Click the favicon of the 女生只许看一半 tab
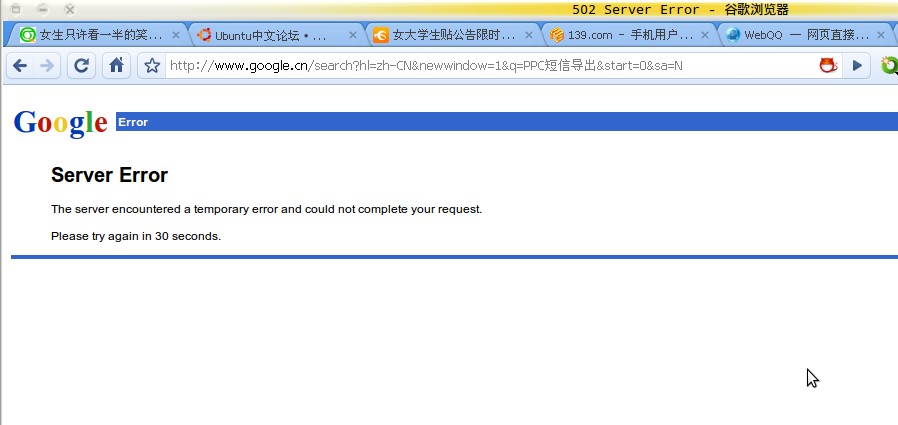This screenshot has width=898, height=425. pos(27,36)
